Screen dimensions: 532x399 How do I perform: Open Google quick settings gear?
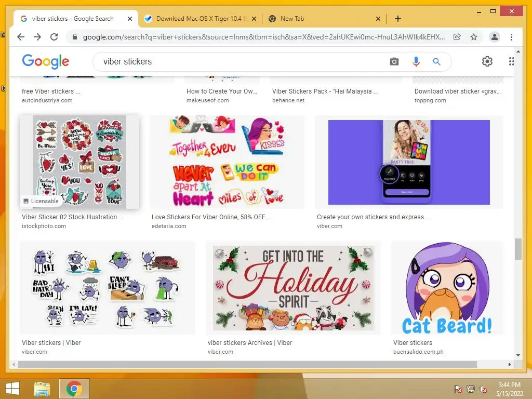pyautogui.click(x=487, y=61)
